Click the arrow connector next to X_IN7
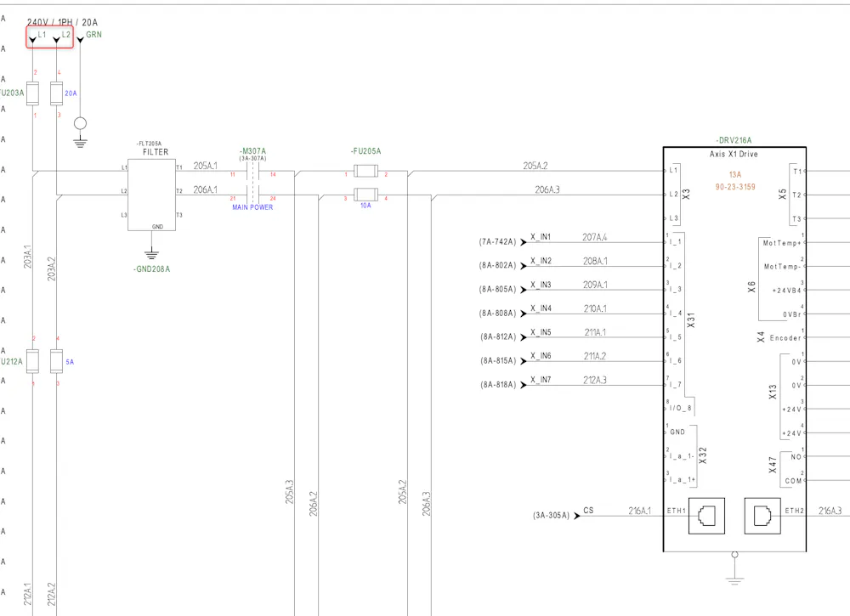Image resolution: width=850 pixels, height=616 pixels. click(524, 385)
